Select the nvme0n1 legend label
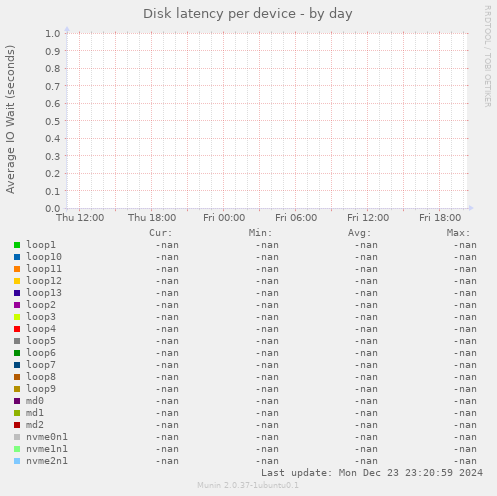This screenshot has width=497, height=496. [47, 437]
